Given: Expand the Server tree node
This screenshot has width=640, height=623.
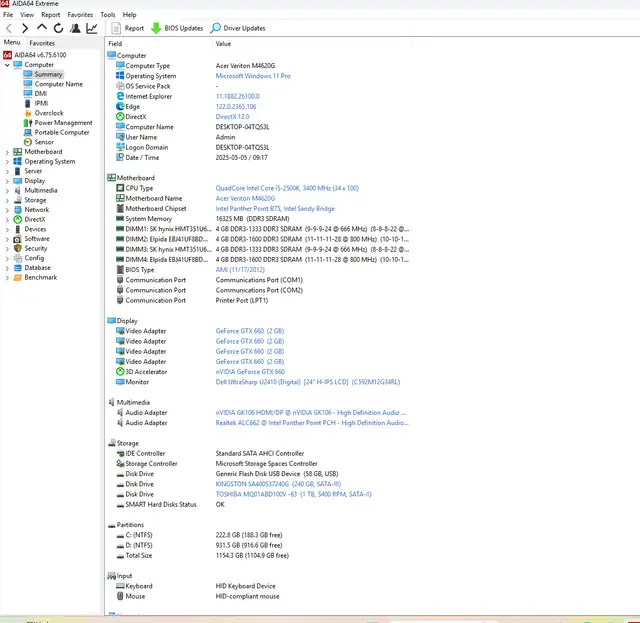Looking at the screenshot, I should click(x=7, y=171).
